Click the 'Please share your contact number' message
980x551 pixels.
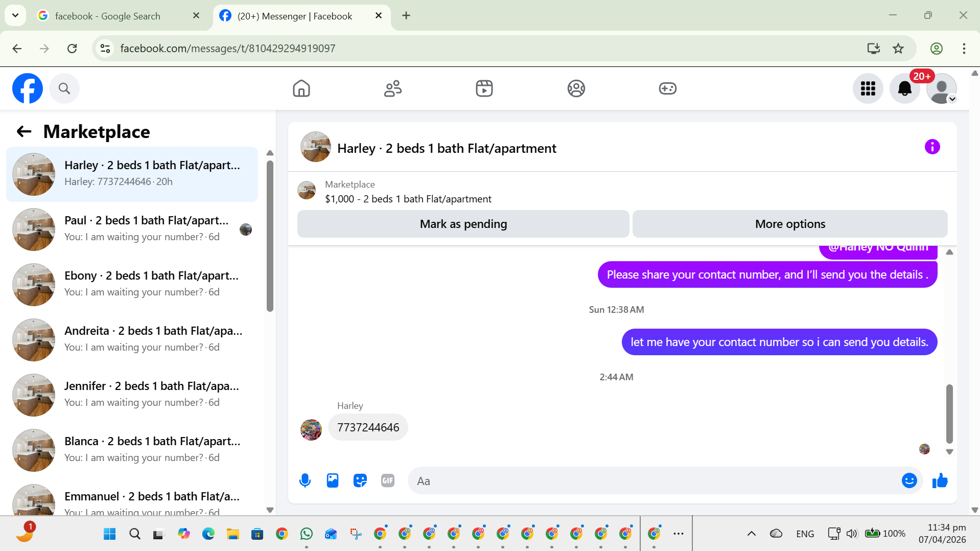(x=767, y=274)
